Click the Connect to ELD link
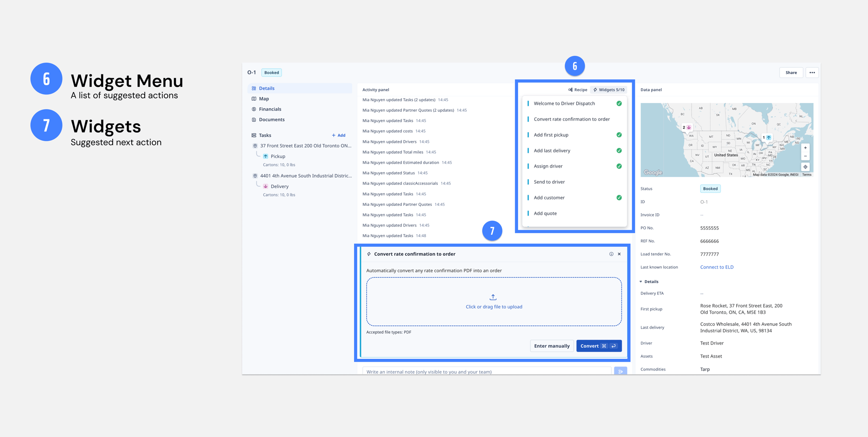 (x=717, y=267)
